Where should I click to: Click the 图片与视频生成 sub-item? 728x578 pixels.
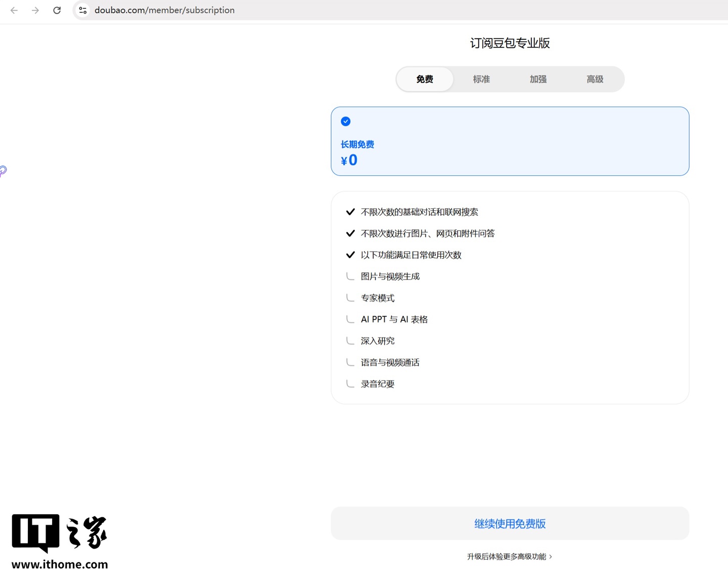tap(390, 276)
